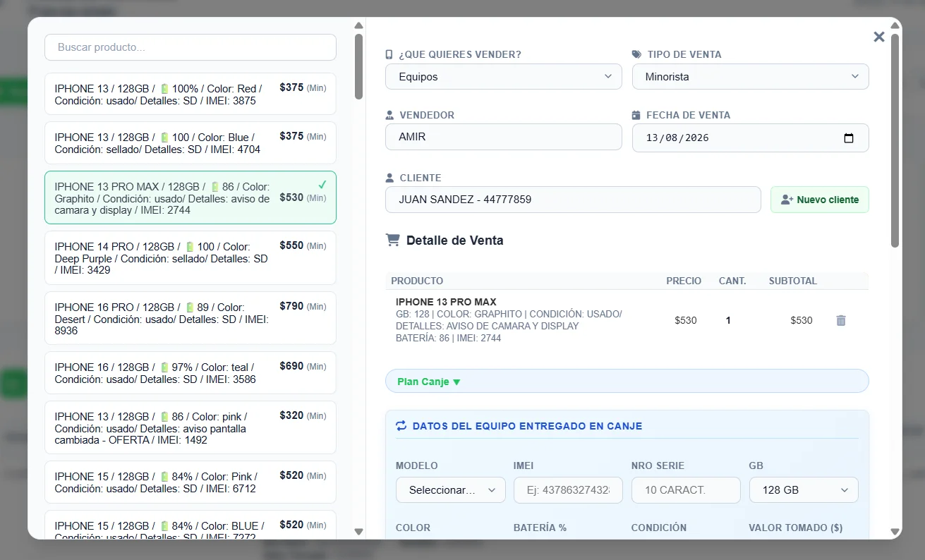925x560 pixels.
Task: Click the phone icon next to ¿Que quieres vender?
Action: coord(389,54)
